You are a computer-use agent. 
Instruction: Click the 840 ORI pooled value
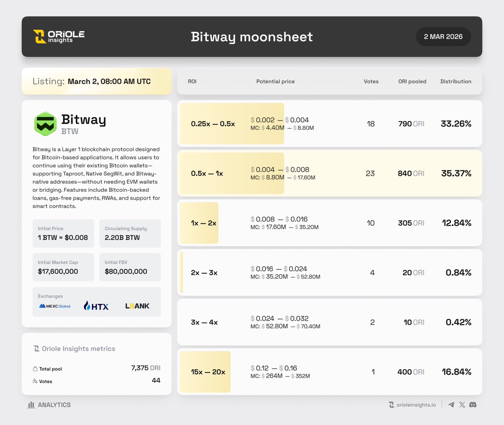pos(411,173)
